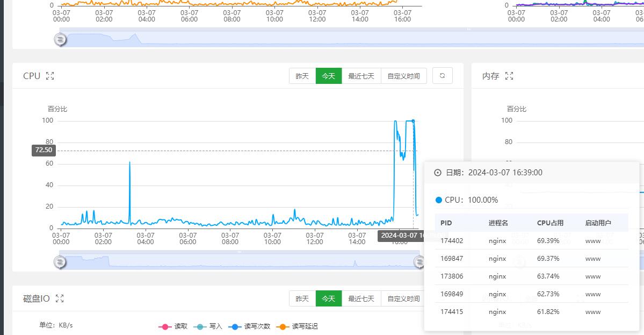Select 最近七天 in the CPU panel
The width and height of the screenshot is (644, 335).
pyautogui.click(x=361, y=76)
